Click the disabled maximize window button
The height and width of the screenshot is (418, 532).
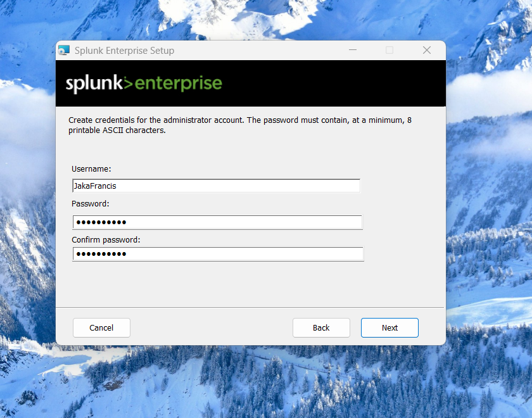pos(389,50)
